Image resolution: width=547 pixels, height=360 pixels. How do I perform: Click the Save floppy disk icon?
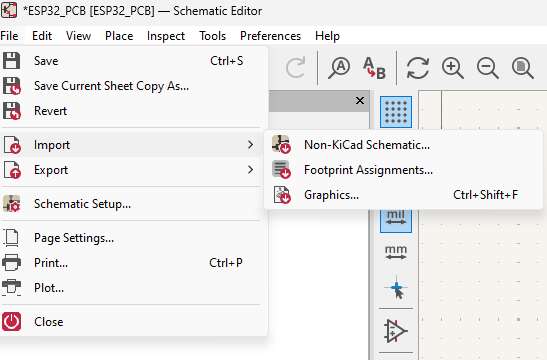[x=12, y=61]
